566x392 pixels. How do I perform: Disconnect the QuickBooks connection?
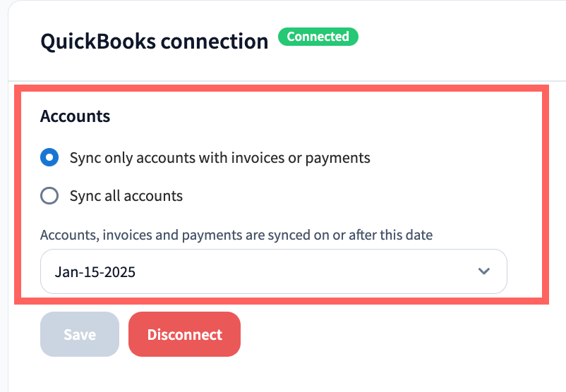pos(185,334)
